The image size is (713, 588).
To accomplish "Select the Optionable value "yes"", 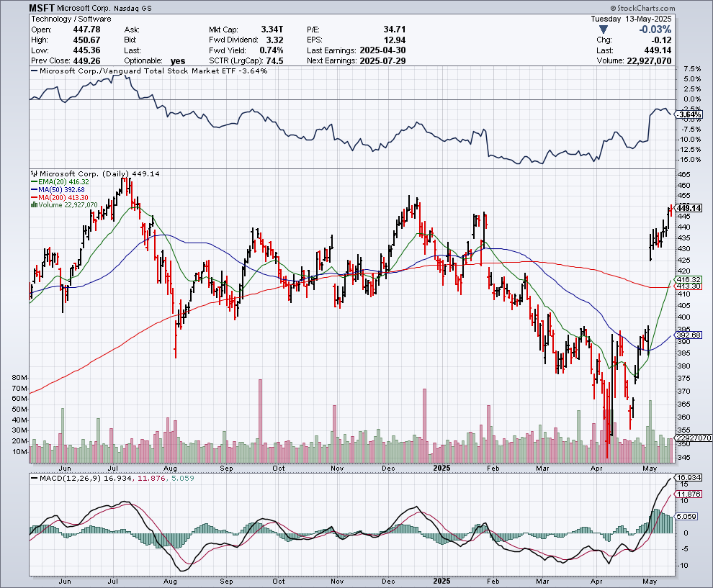I will point(178,61).
